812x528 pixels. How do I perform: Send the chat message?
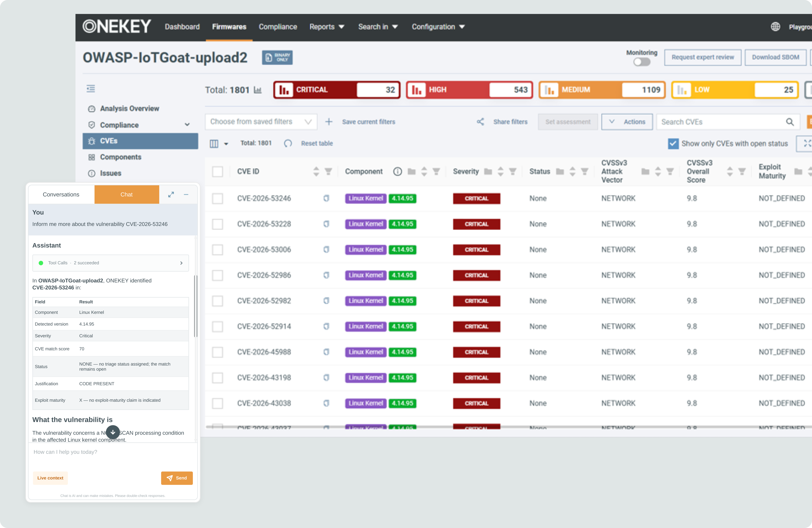(177, 478)
